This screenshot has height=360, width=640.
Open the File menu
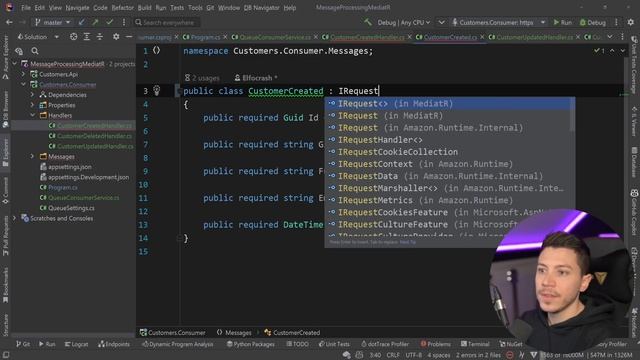pyautogui.click(x=26, y=8)
